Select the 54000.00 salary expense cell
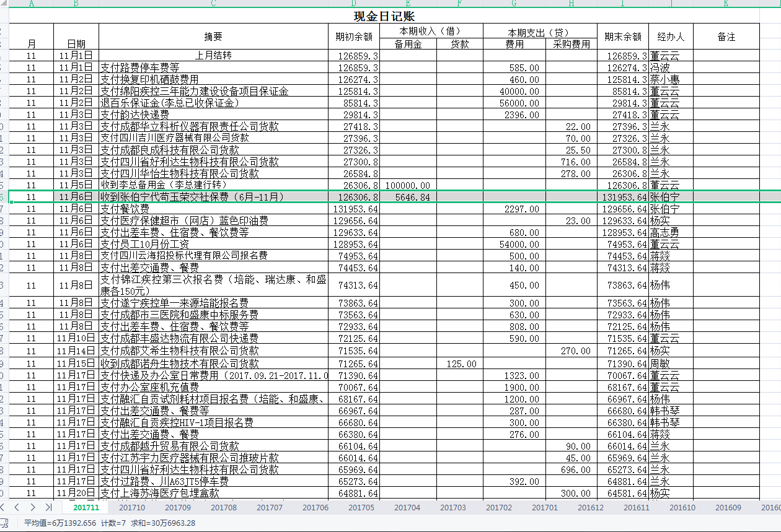Screen dimensions: 781x532 pyautogui.click(x=514, y=244)
